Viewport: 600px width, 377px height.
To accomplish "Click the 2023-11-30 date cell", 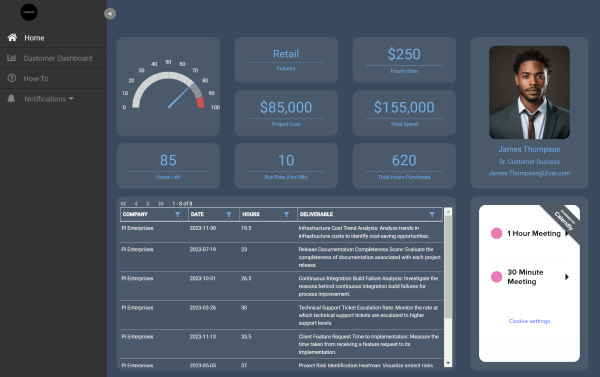I will [x=203, y=228].
